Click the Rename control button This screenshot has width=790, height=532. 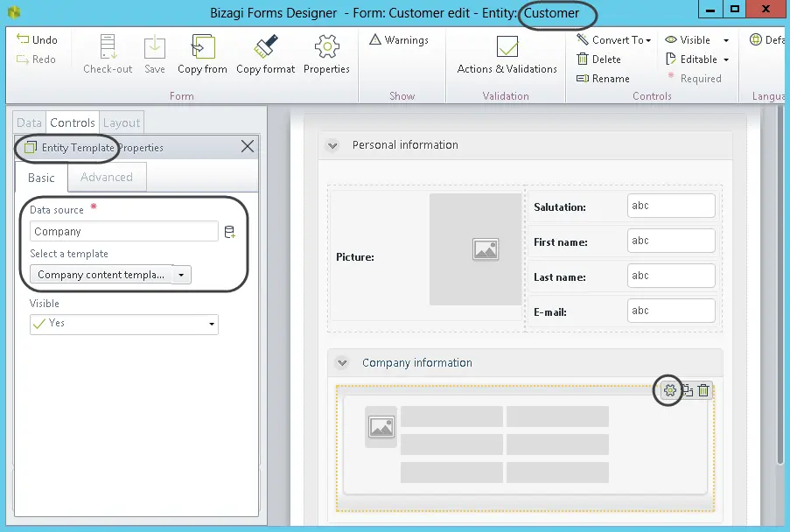pos(603,79)
